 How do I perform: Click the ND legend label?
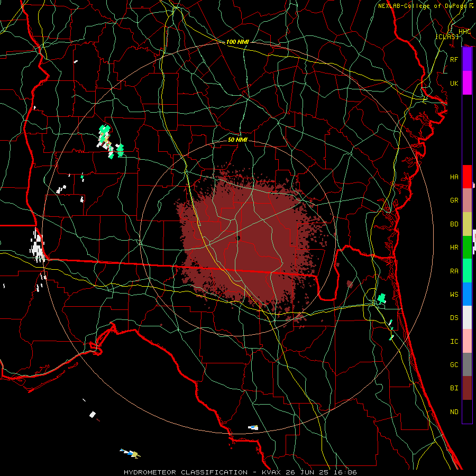[454, 411]
